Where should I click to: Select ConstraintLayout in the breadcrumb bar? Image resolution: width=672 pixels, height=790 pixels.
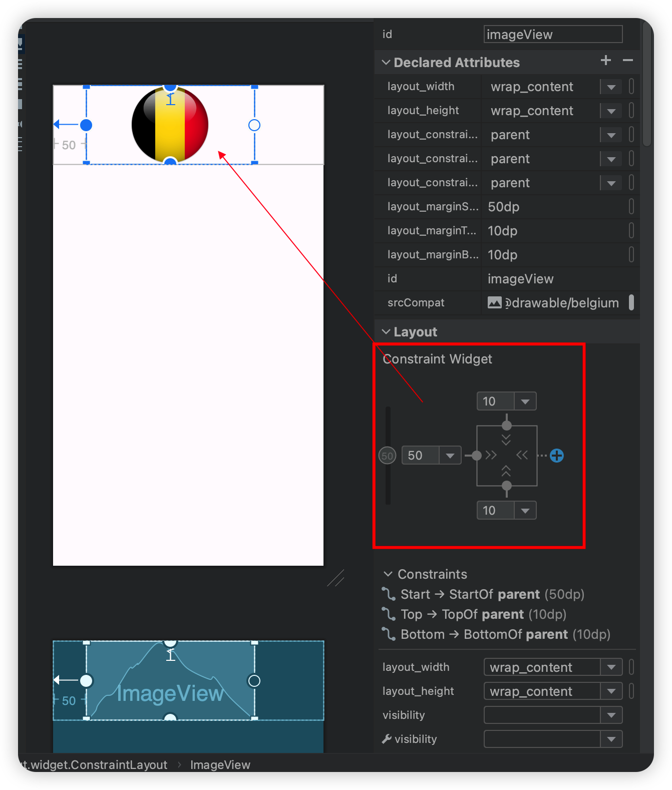click(x=94, y=764)
